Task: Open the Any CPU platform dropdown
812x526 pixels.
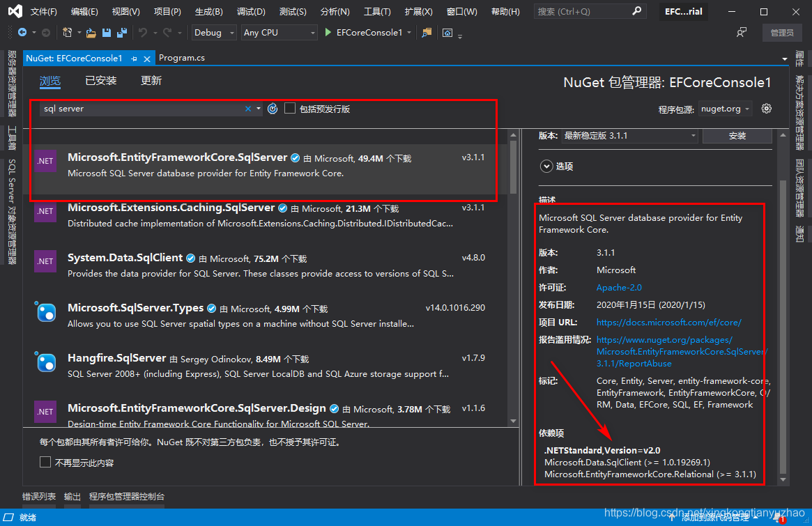Action: tap(279, 33)
